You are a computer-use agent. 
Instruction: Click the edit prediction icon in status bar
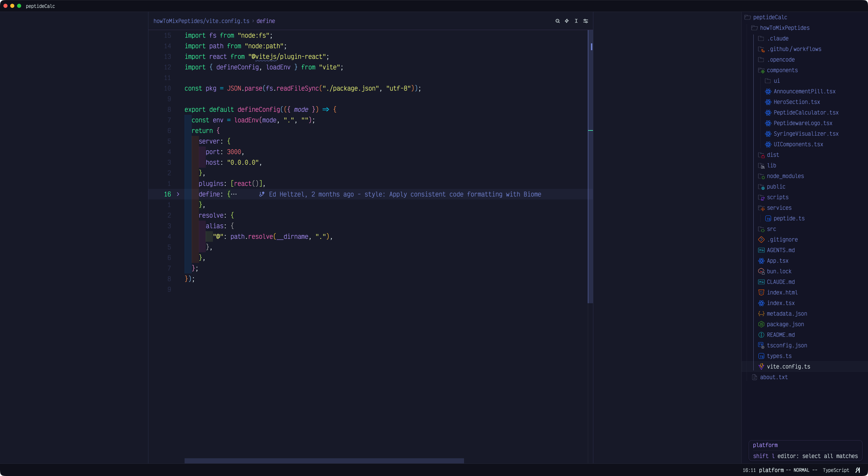858,470
